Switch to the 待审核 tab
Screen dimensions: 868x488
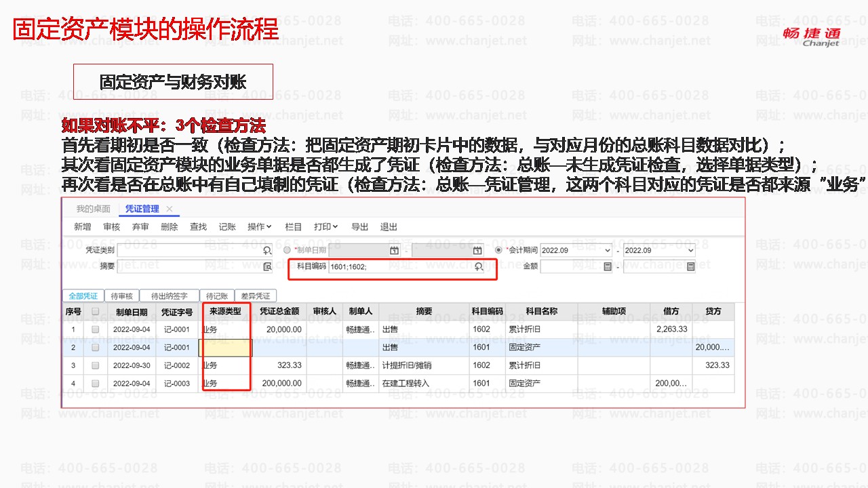point(122,296)
